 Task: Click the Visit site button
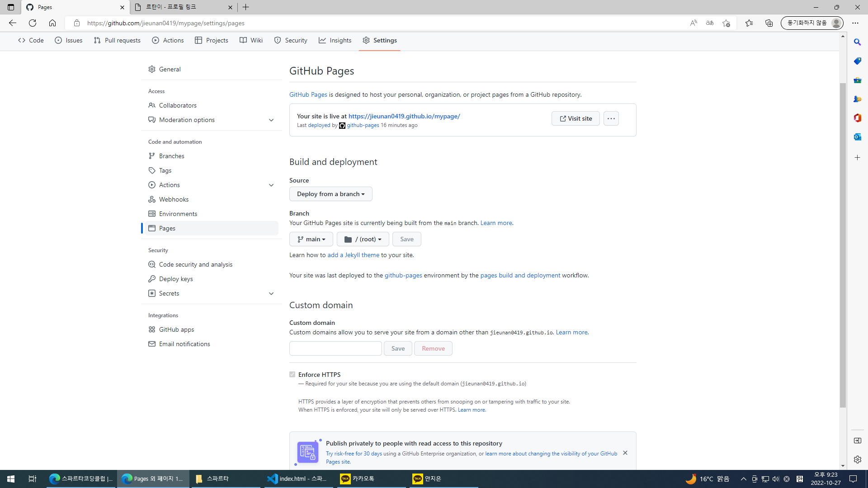coord(576,118)
